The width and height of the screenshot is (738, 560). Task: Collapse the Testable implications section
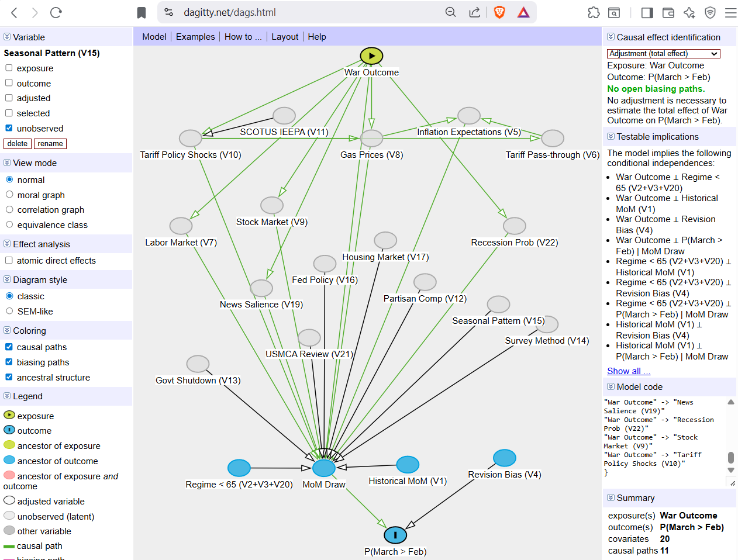(611, 137)
